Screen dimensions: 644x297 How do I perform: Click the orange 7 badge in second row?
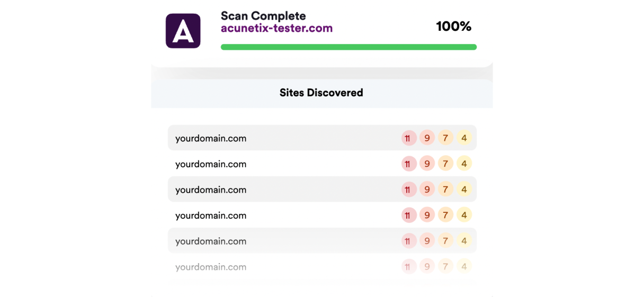[x=445, y=164]
